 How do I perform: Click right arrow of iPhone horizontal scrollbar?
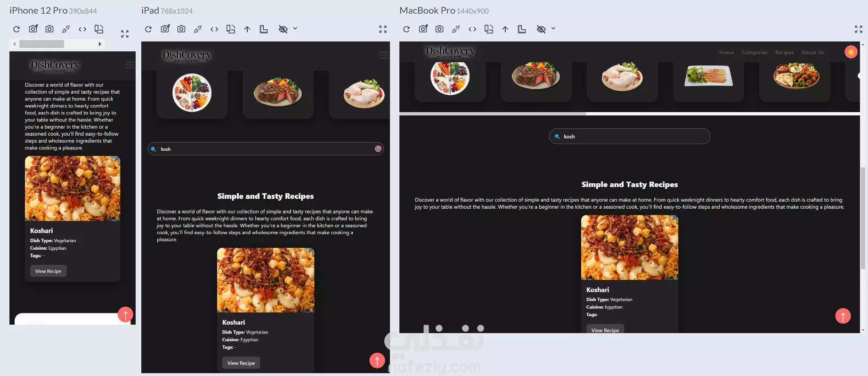100,44
